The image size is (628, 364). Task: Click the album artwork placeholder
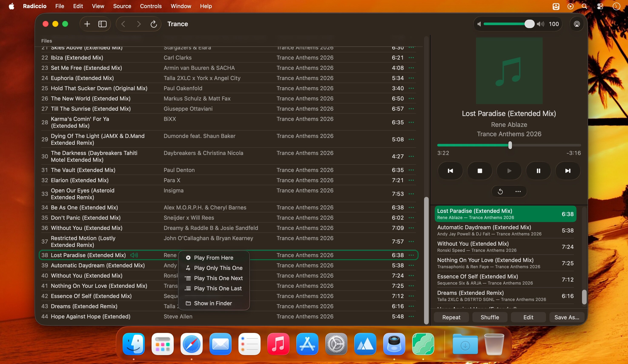tap(509, 71)
